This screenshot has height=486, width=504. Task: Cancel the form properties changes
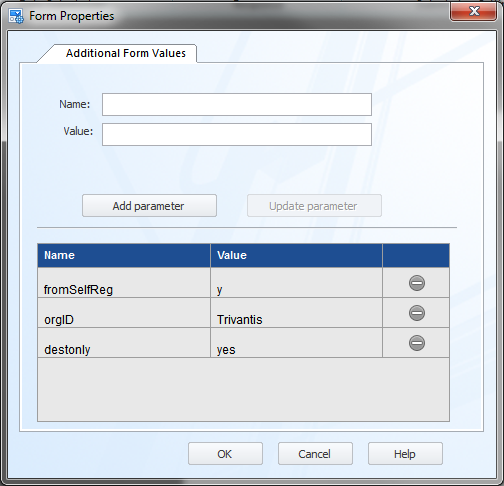[315, 454]
